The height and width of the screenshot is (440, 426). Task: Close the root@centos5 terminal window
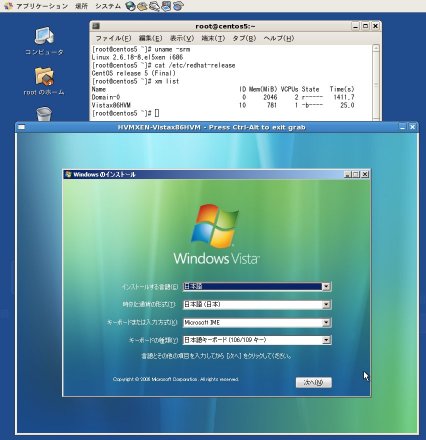click(375, 26)
